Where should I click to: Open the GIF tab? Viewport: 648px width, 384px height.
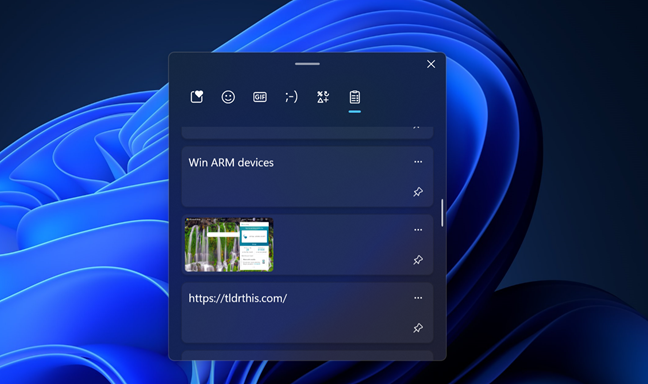[x=260, y=97]
